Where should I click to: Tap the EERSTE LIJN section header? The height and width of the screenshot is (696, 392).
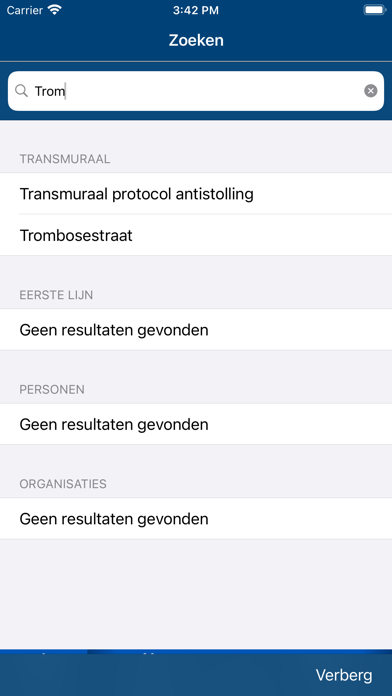[56, 295]
